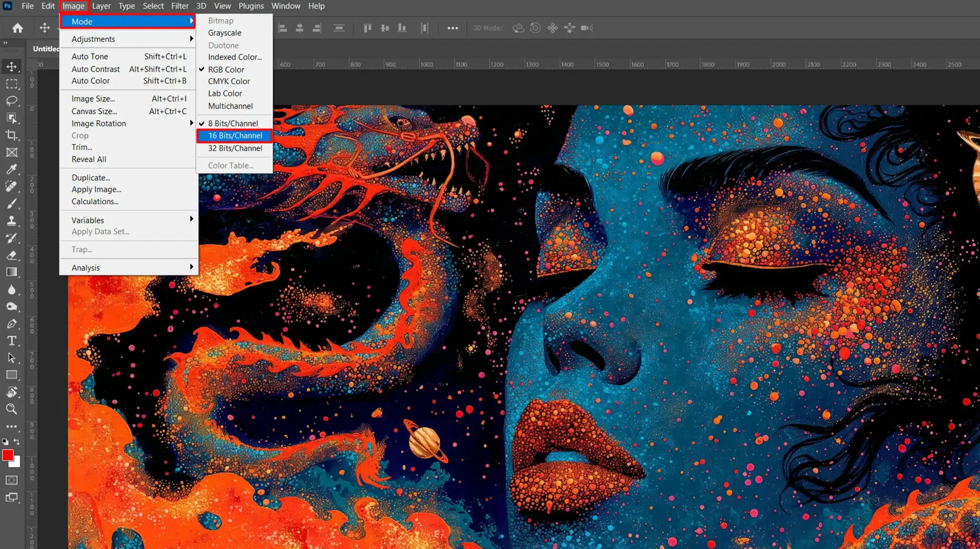This screenshot has height=549, width=980.
Task: Select the Move tool in left toolbar
Action: [11, 67]
